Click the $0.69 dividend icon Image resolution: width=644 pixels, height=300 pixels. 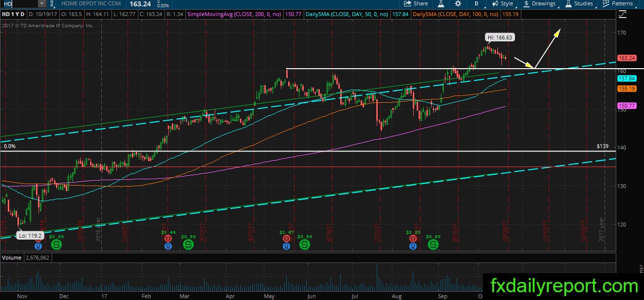point(56,244)
